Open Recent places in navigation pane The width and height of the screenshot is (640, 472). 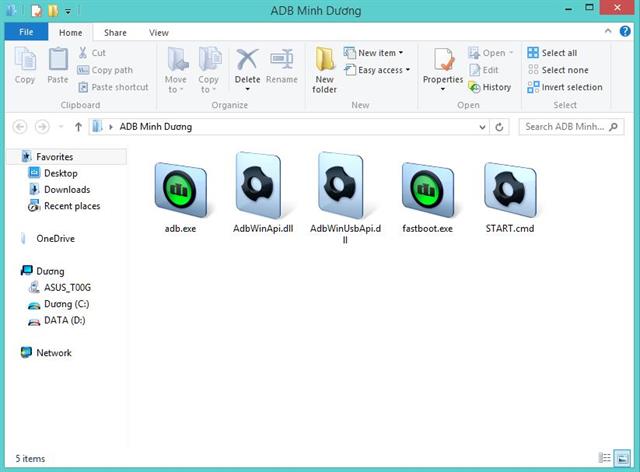pos(64,206)
